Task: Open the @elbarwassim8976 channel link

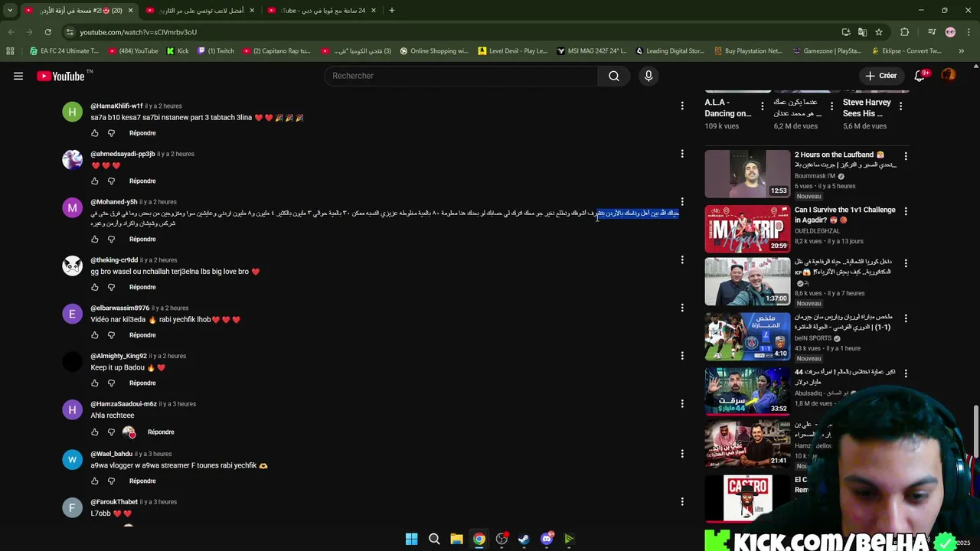Action: (x=119, y=308)
